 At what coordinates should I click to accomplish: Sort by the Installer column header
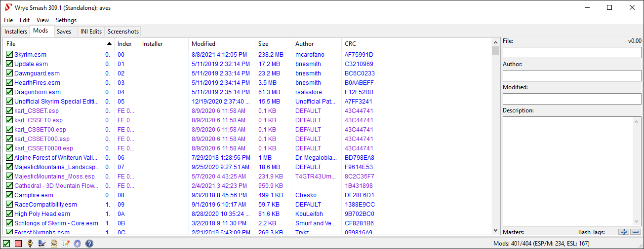pos(164,44)
